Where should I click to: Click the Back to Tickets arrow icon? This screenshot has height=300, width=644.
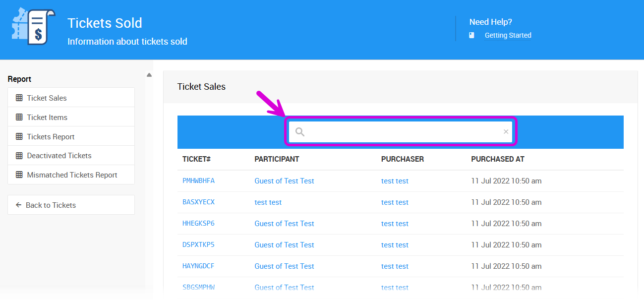pos(19,205)
